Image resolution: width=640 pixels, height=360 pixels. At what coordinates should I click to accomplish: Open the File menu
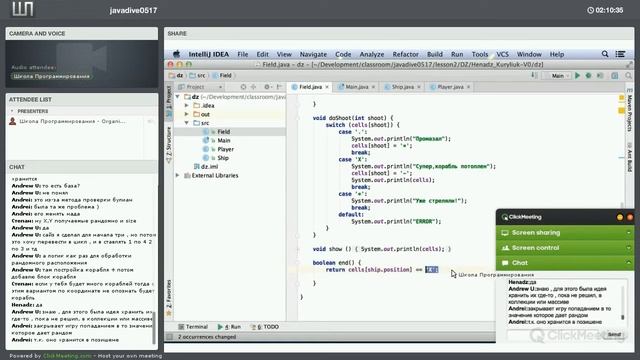[x=242, y=54]
